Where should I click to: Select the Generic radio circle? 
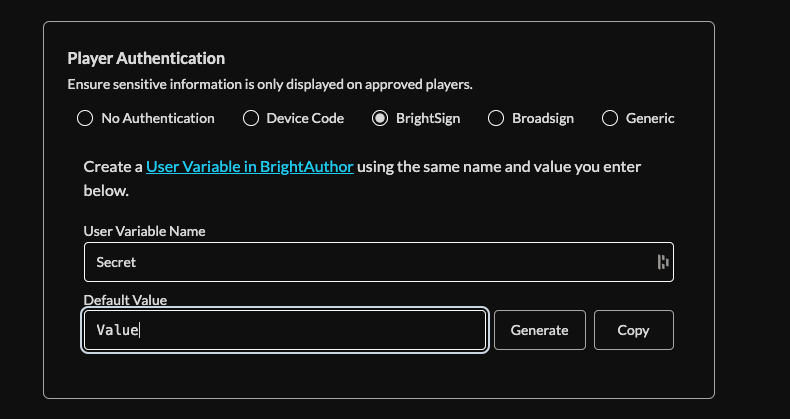coord(610,118)
